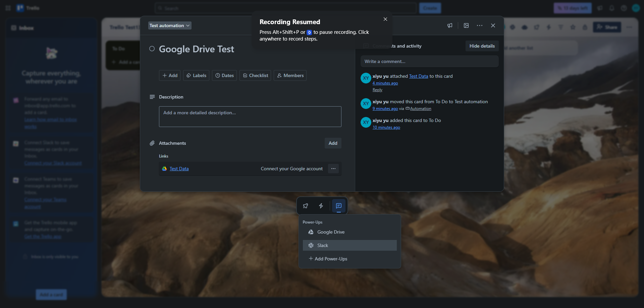
Task: Click the blurred Search box in top bar
Action: 286,8
